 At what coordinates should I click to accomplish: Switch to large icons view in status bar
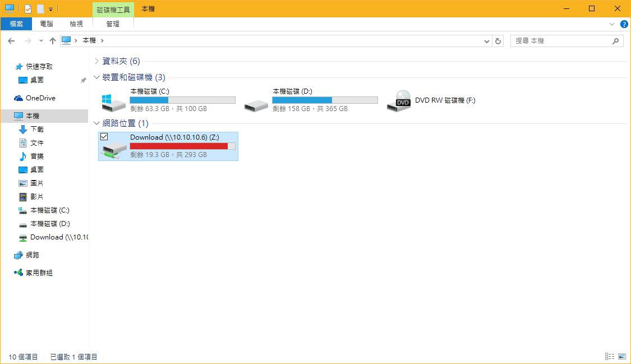pyautogui.click(x=622, y=357)
